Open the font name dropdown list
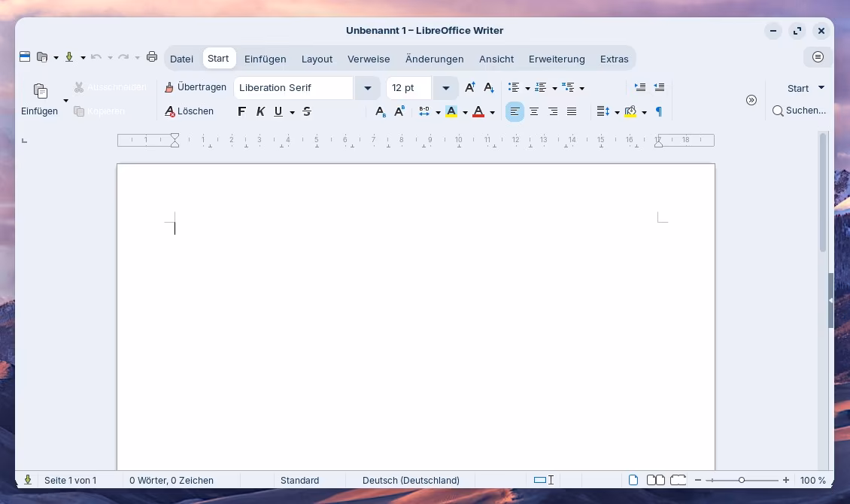850x504 pixels. click(x=367, y=88)
